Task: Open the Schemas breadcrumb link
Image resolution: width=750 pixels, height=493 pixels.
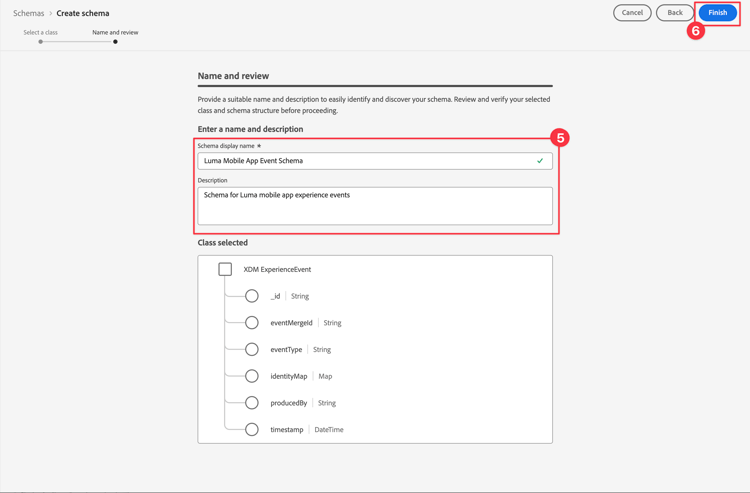Action: click(28, 13)
